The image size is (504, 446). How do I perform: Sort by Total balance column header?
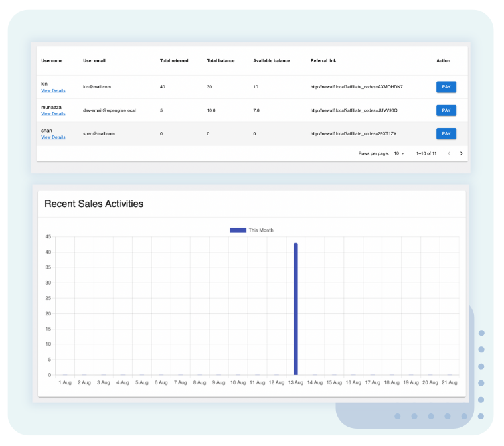click(220, 61)
